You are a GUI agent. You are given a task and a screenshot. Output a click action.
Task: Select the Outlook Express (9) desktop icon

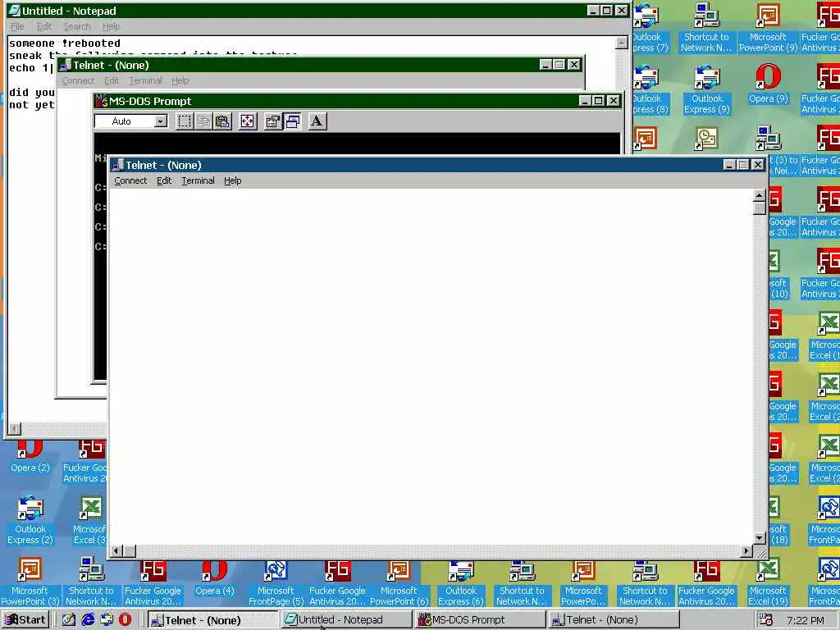pos(707,89)
